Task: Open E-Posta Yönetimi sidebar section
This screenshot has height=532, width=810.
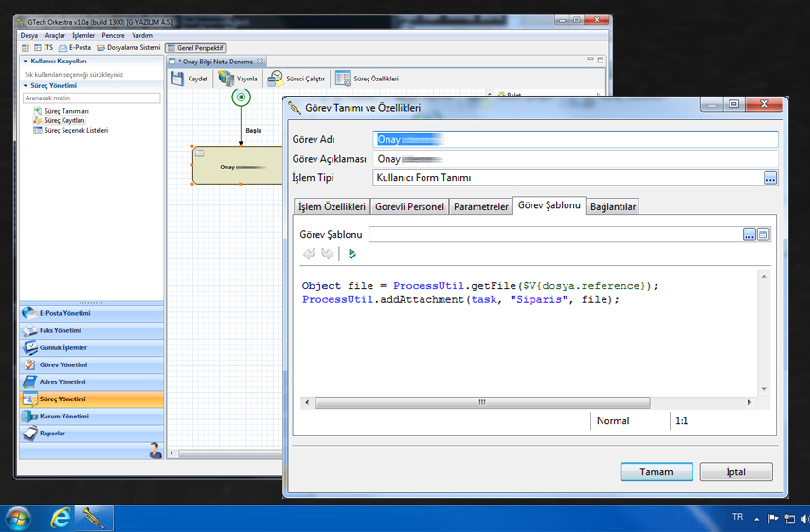Action: tap(92, 313)
